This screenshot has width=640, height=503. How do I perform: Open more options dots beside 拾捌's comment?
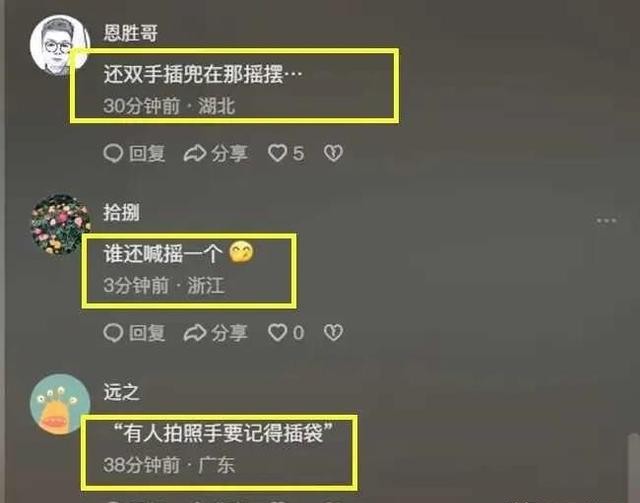pyautogui.click(x=606, y=221)
